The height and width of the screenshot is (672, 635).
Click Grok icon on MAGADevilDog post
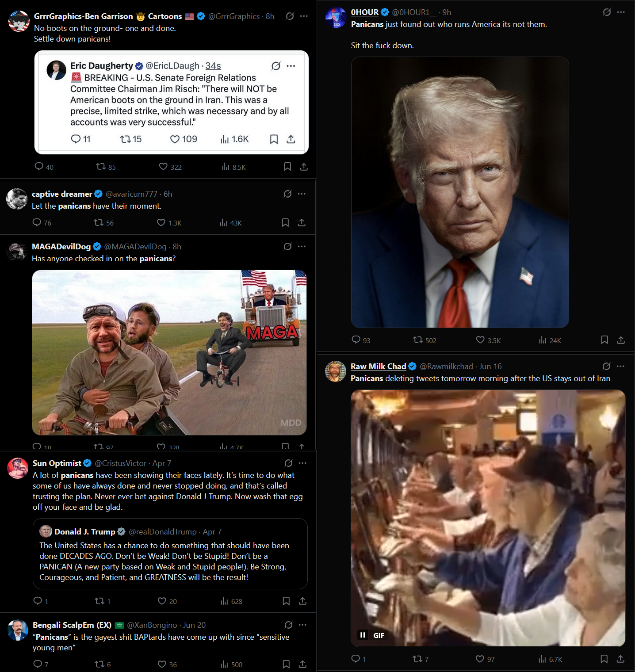287,246
